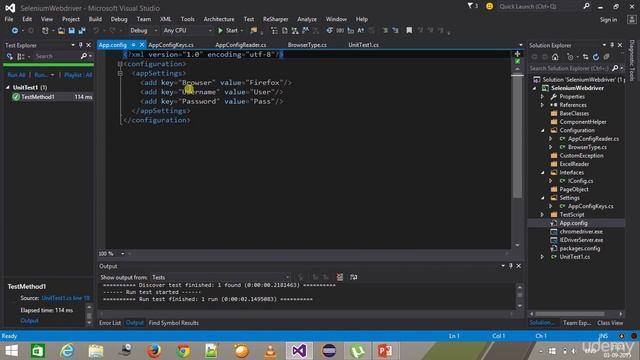Click Clear All icon in Output window toolbar

coord(340,277)
